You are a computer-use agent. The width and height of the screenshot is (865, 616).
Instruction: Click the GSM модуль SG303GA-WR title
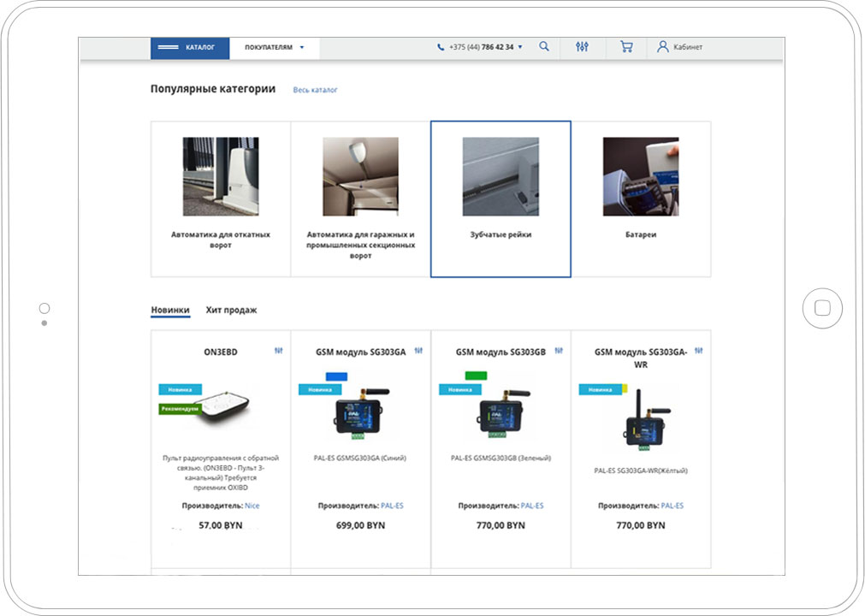coord(641,358)
